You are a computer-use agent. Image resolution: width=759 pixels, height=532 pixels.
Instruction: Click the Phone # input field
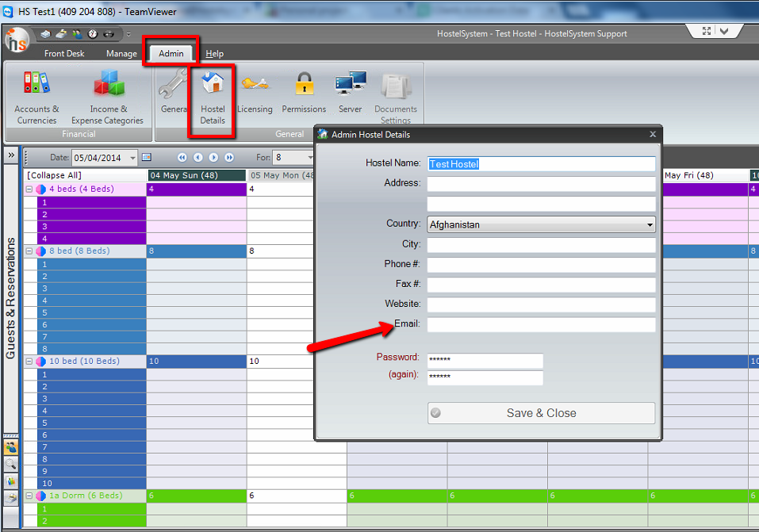point(541,265)
